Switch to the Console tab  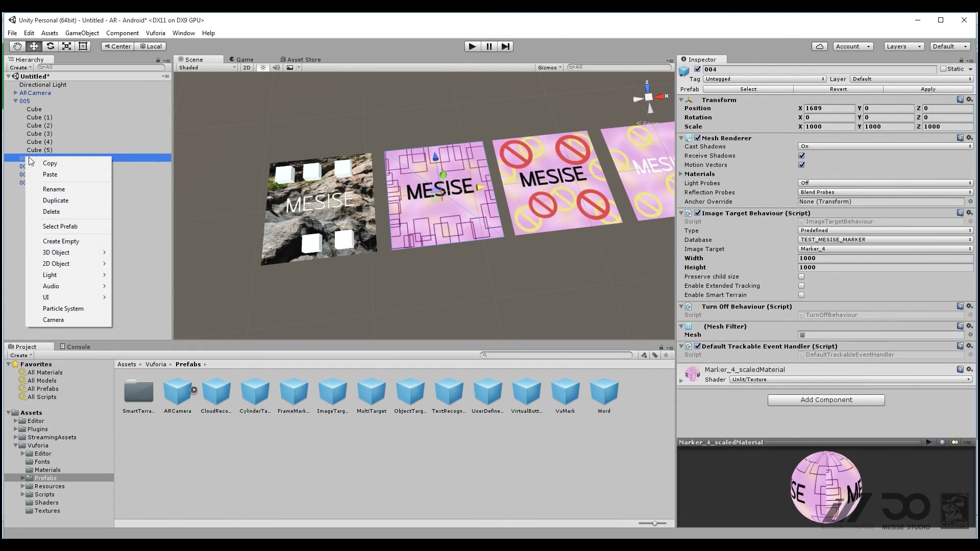click(x=75, y=347)
